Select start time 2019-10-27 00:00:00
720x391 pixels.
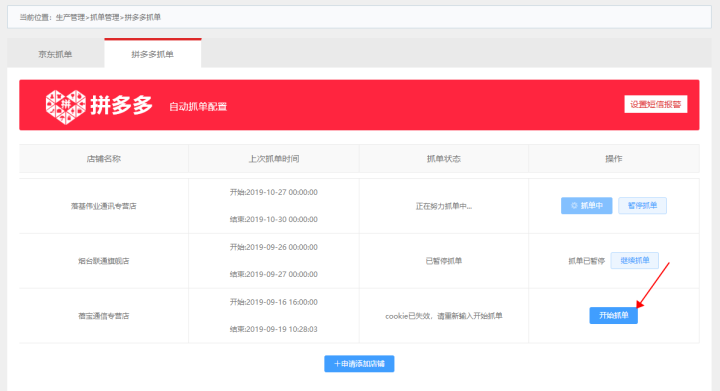[274, 192]
